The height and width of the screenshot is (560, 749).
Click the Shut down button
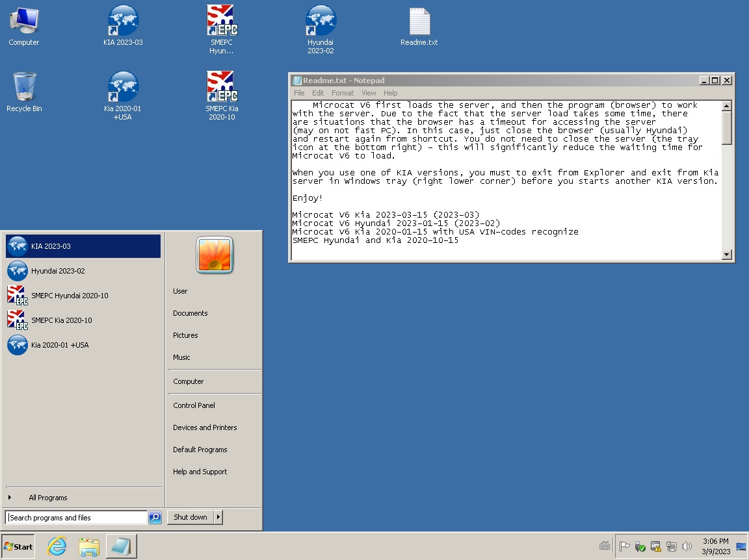pos(191,517)
